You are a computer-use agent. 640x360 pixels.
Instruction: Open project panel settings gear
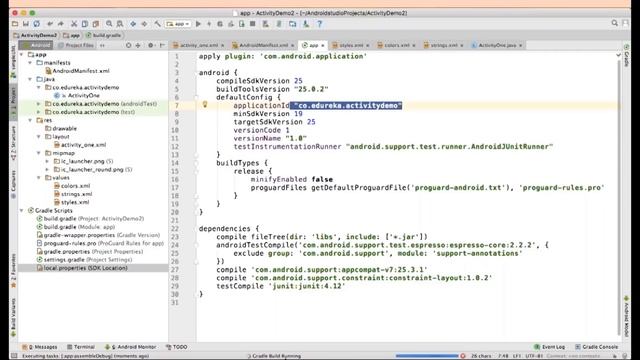pyautogui.click(x=151, y=45)
